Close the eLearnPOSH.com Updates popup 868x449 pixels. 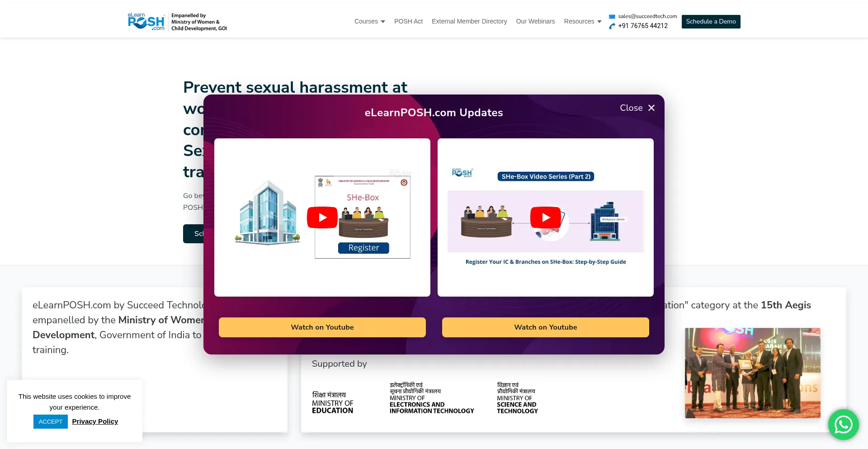[637, 108]
